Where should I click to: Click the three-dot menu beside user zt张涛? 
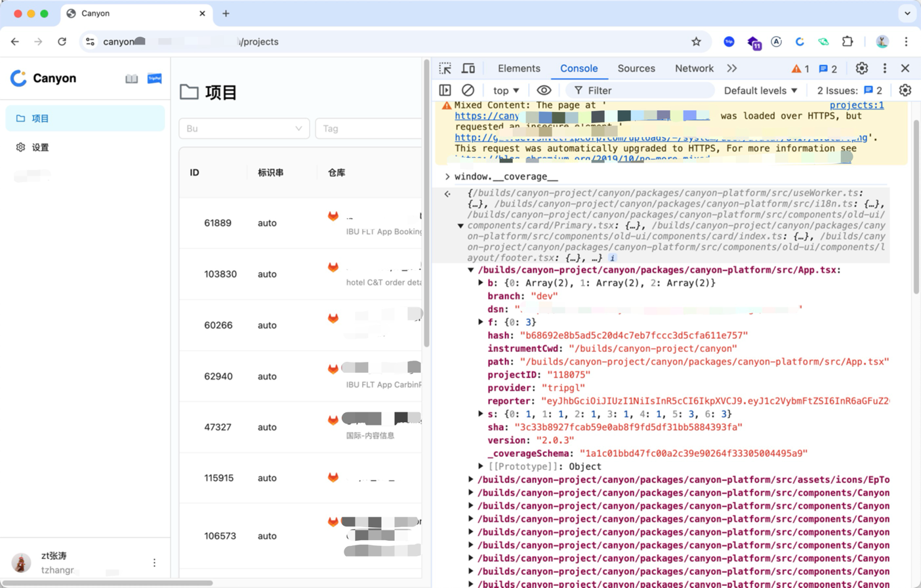pos(155,562)
